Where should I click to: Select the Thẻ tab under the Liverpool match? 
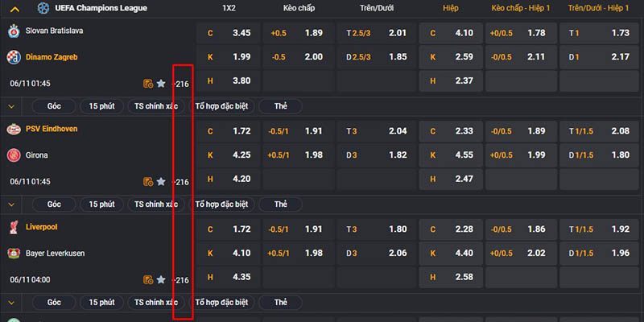pos(280,303)
